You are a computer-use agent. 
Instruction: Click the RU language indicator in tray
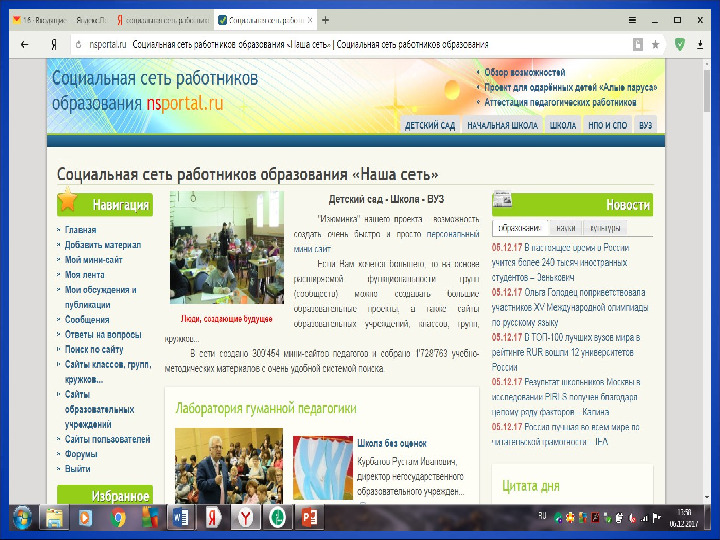tap(542, 516)
